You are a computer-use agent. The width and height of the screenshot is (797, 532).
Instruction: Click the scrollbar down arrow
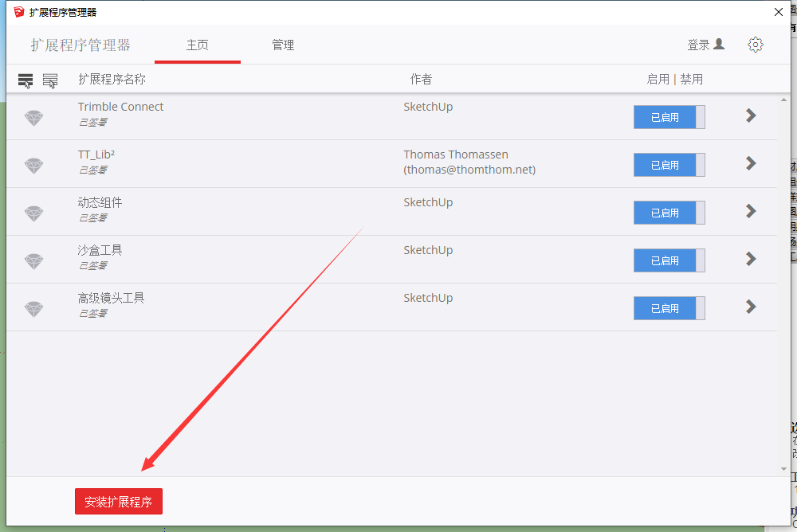[x=783, y=469]
